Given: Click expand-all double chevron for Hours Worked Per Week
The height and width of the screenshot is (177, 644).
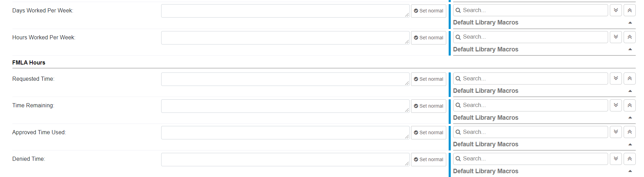Looking at the screenshot, I should tap(616, 37).
